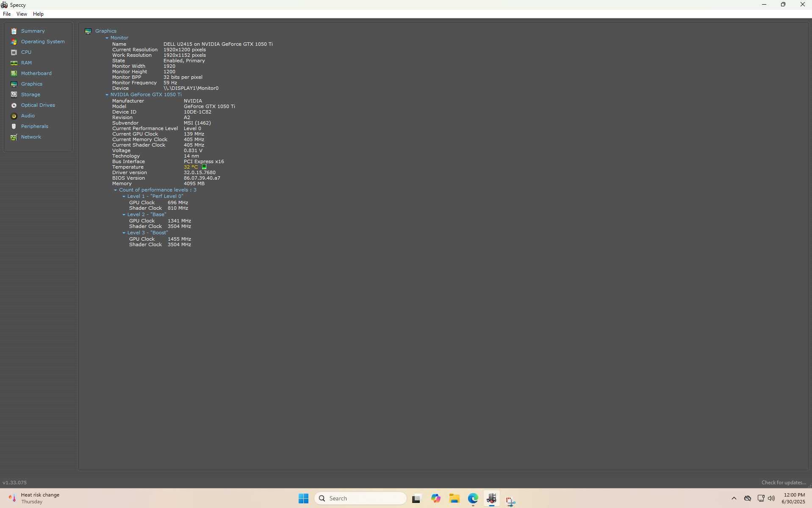Open File Explorer from taskbar
This screenshot has height=508, width=812.
(x=454, y=498)
